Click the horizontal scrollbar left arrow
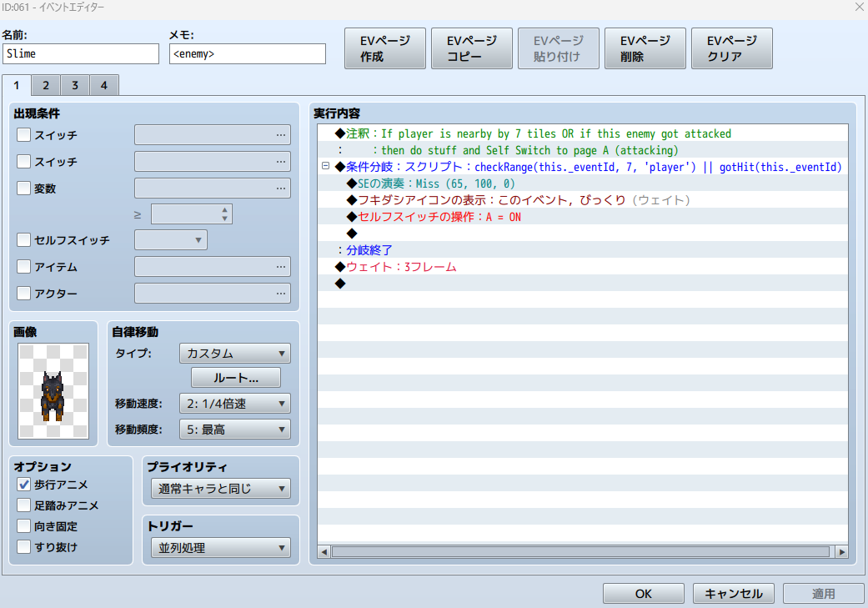Screen dimensions: 868x608 325,552
